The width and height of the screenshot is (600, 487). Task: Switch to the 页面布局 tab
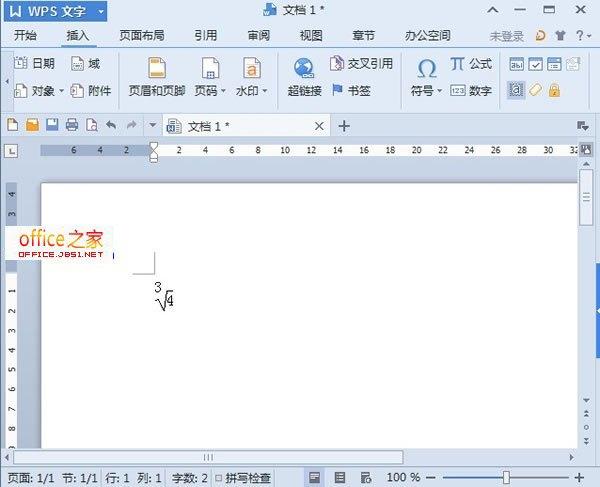tap(142, 36)
